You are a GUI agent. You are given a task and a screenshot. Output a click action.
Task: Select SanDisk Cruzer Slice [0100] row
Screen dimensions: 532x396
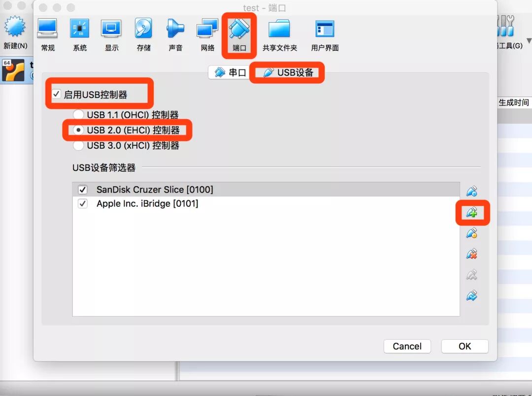pos(266,189)
